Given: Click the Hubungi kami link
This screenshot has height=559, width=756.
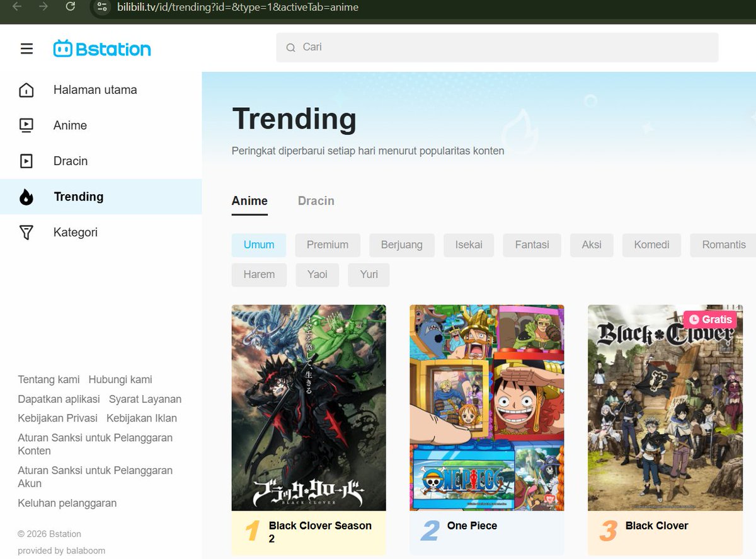Looking at the screenshot, I should (120, 379).
